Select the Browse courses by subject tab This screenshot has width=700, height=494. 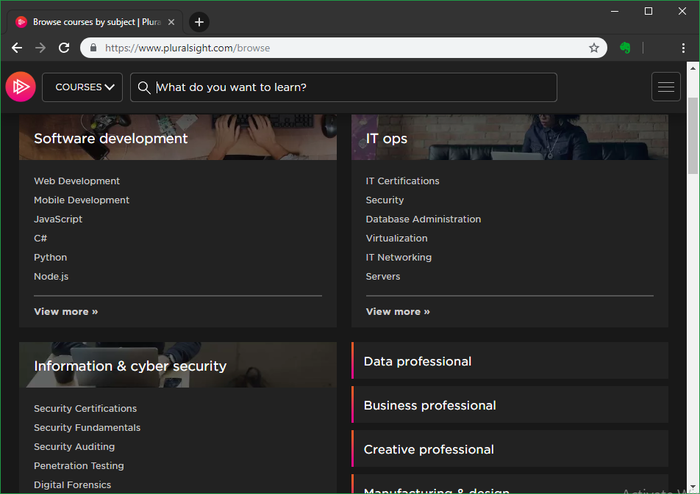pos(95,22)
